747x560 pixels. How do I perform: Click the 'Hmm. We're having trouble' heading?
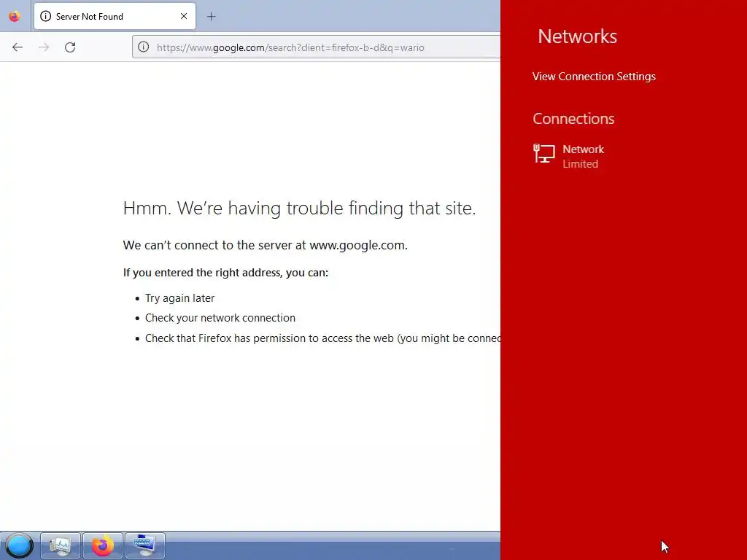click(x=299, y=208)
